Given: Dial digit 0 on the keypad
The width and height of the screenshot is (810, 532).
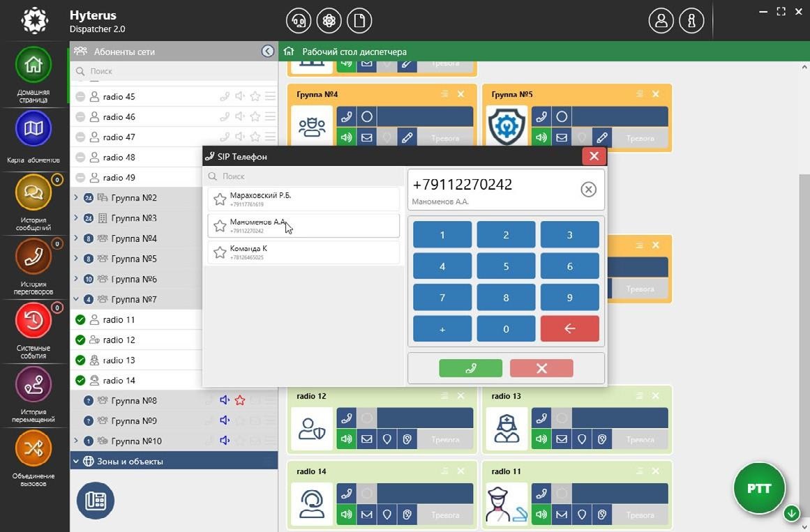Looking at the screenshot, I should [506, 328].
